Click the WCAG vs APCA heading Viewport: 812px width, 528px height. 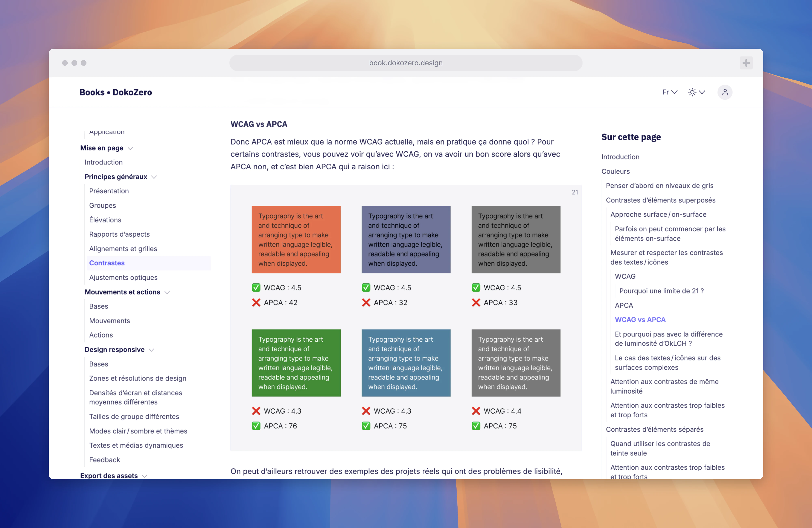259,124
